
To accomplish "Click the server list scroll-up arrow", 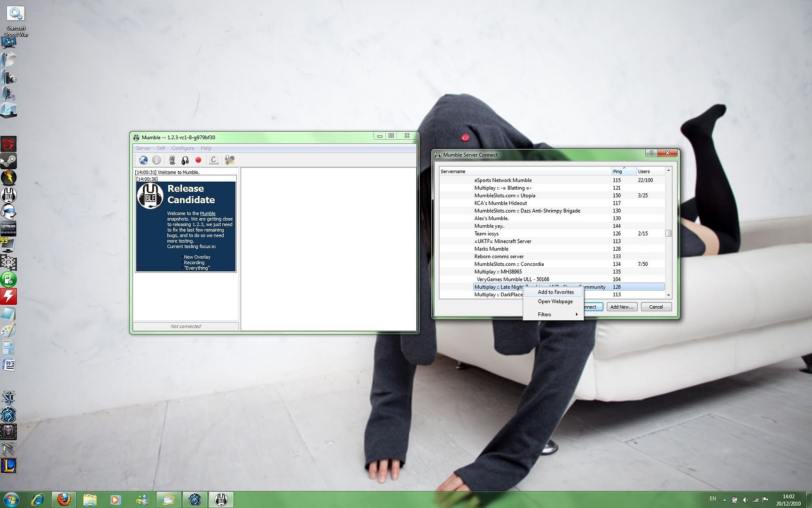I will [x=668, y=170].
